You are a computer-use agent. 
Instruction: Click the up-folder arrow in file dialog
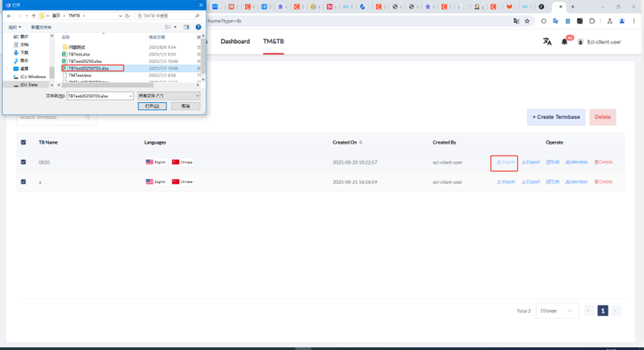coord(34,15)
